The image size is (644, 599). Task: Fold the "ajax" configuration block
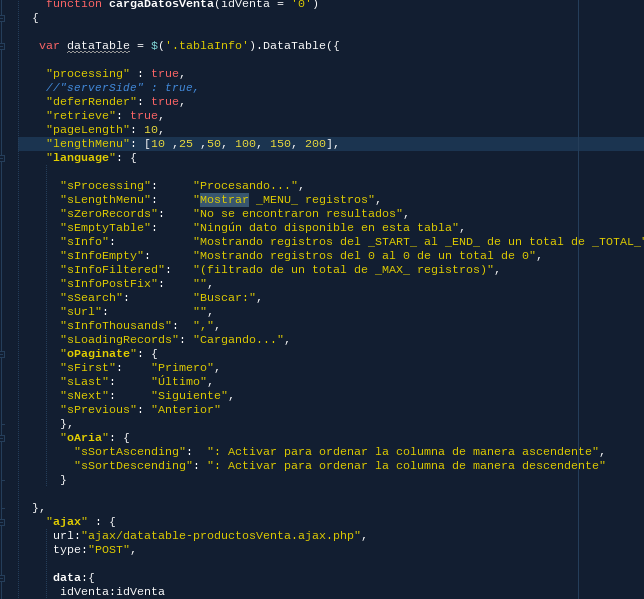tap(2, 522)
